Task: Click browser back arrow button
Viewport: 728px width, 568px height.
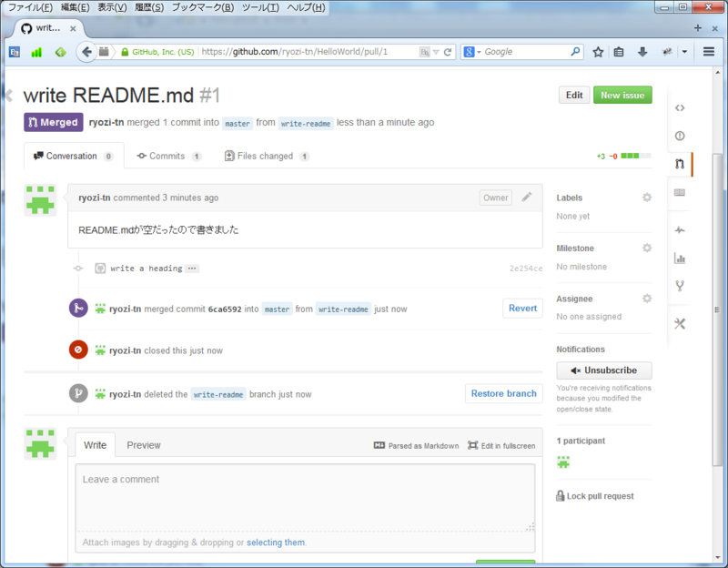Action: coord(86,52)
